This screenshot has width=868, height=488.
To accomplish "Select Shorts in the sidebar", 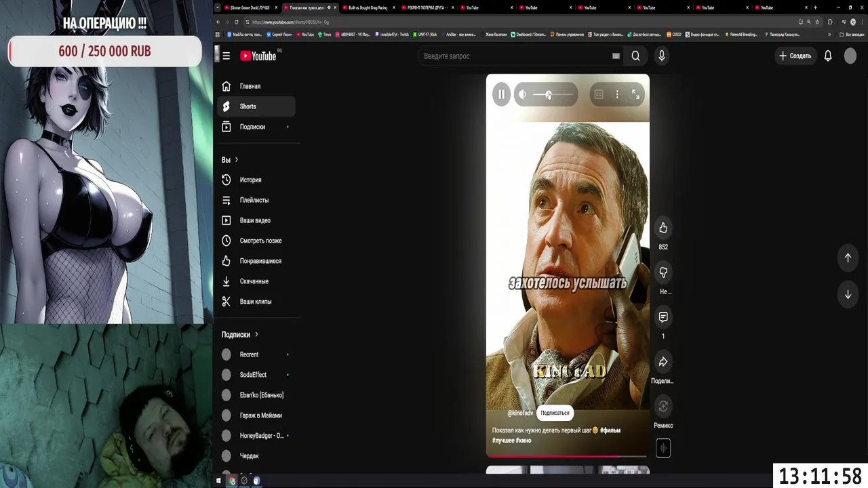I will coord(256,106).
